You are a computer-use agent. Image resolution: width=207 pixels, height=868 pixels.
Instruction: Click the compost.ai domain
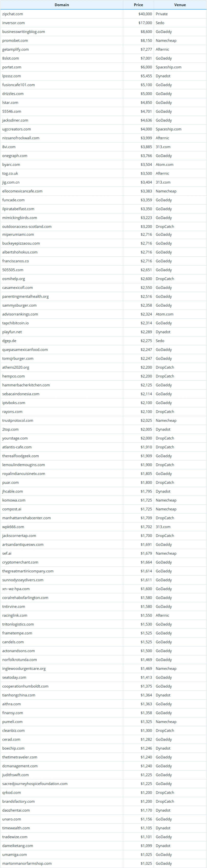tap(12, 509)
